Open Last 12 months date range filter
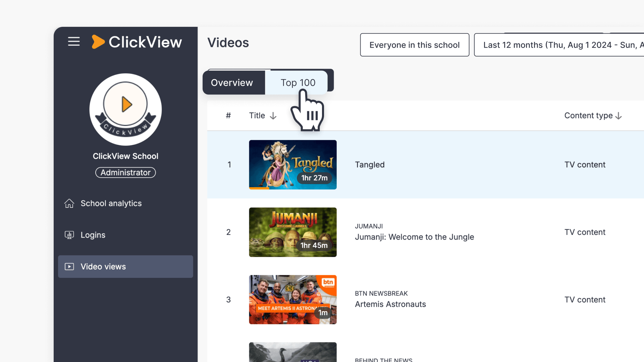Screen dimensions: 644x362 pos(559,45)
